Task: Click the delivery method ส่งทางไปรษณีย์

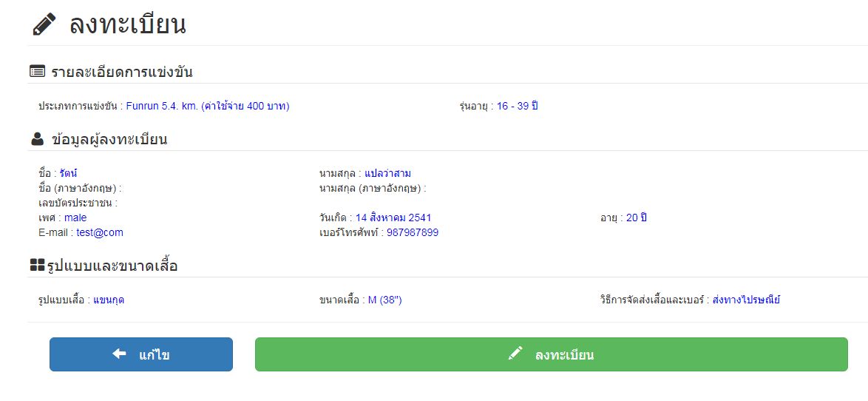Action: [x=746, y=300]
